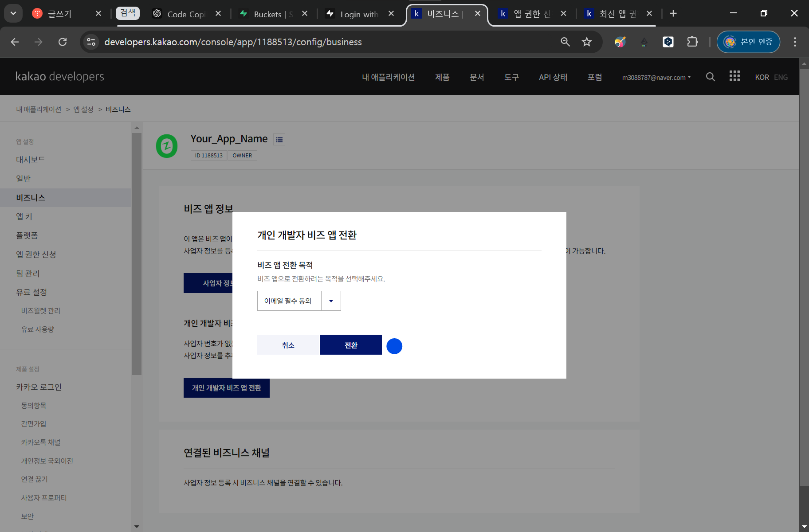Viewport: 809px width, 532px height.
Task: Open 앱 권한 신청 in sidebar
Action: 36,254
